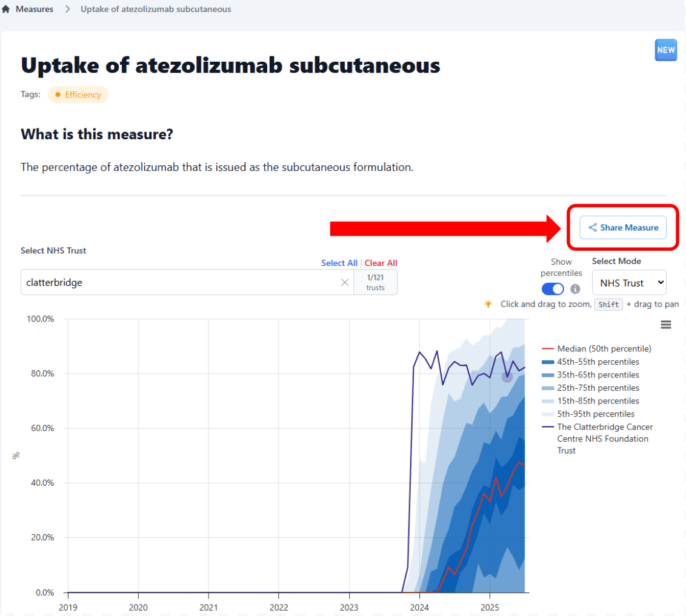Open the chart hamburger menu
Viewport: 686px width, 616px height.
[x=666, y=325]
